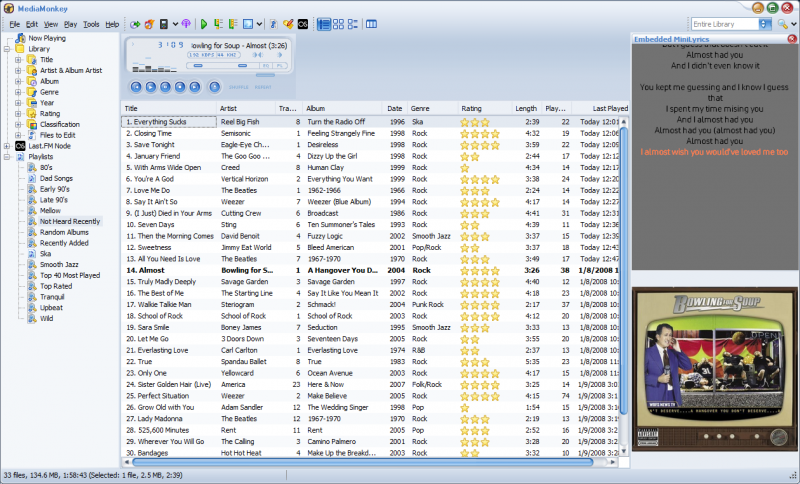Open the Now Playing node icon
The image size is (800, 484).
(x=21, y=38)
